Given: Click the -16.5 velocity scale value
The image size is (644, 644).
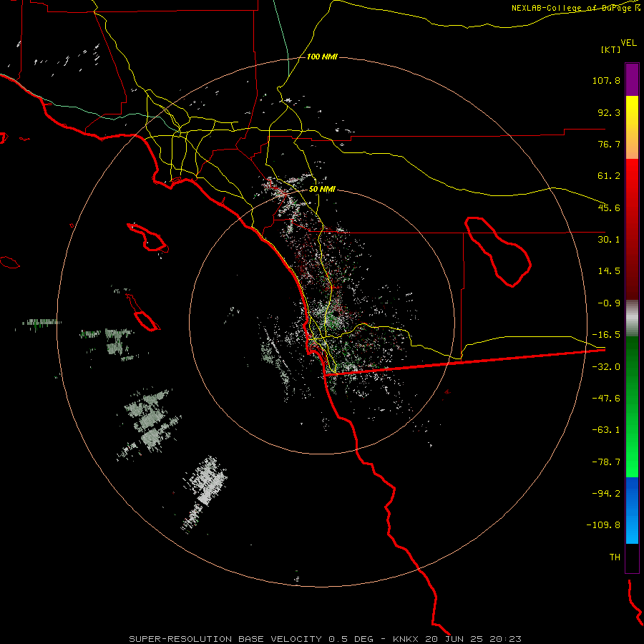Looking at the screenshot, I should 606,335.
